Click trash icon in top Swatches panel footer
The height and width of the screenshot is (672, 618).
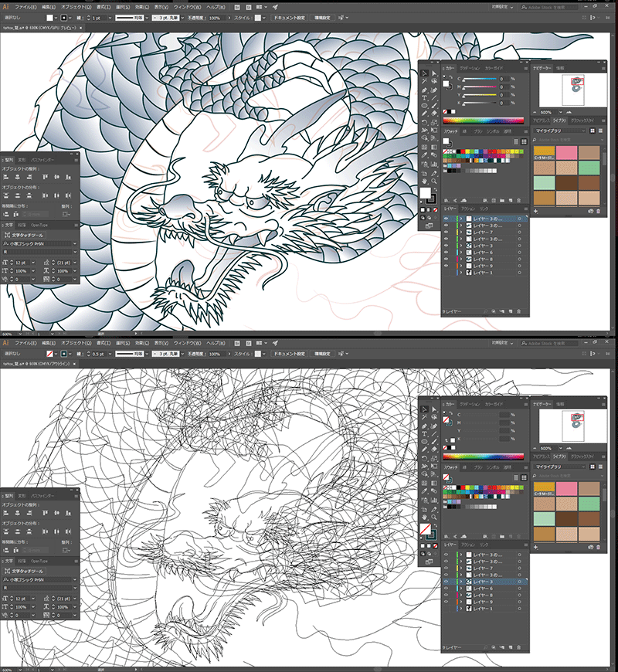(x=518, y=200)
